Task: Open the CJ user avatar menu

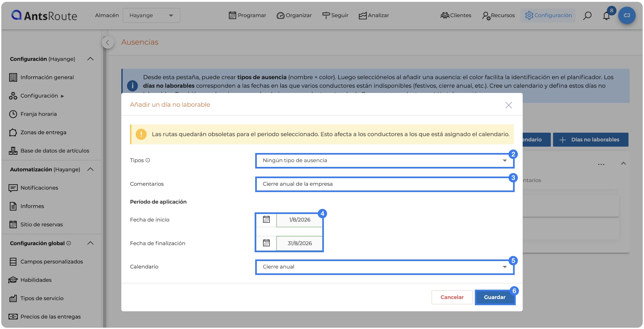Action: [x=627, y=16]
